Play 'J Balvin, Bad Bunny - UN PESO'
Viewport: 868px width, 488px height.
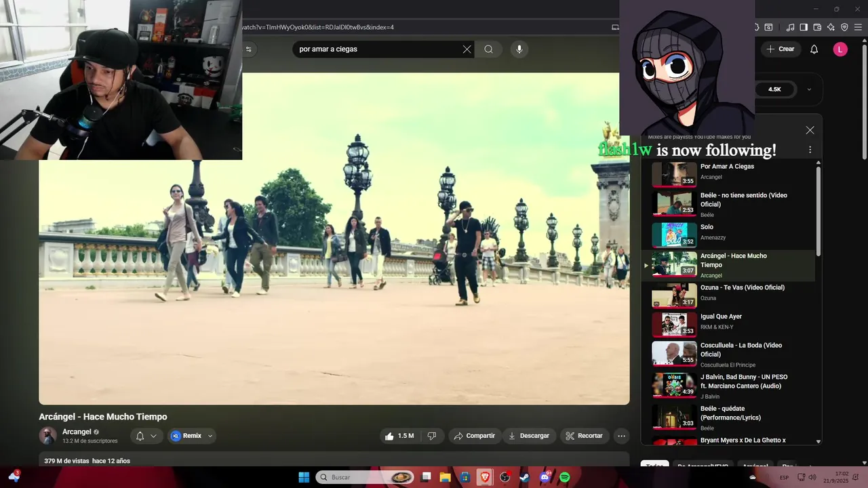click(x=729, y=386)
